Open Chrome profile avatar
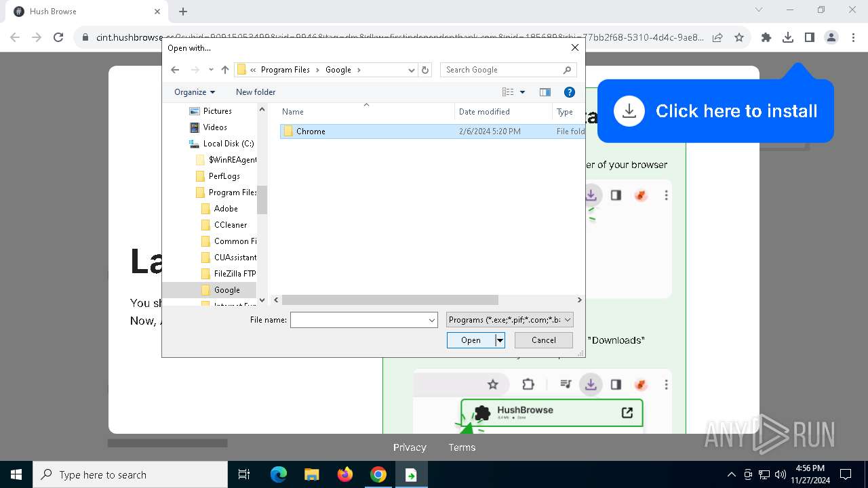This screenshot has height=488, width=868. click(x=831, y=38)
